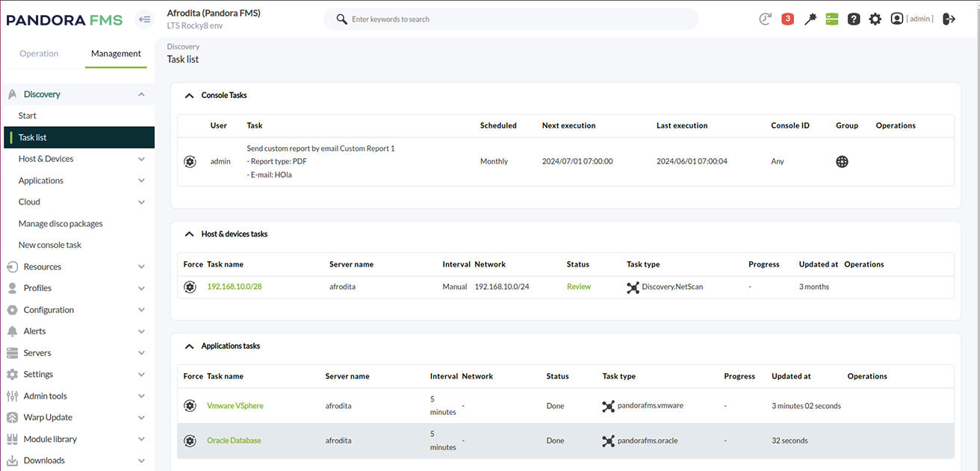Click the help question mark icon
Screen dimensions: 980x471
854,19
